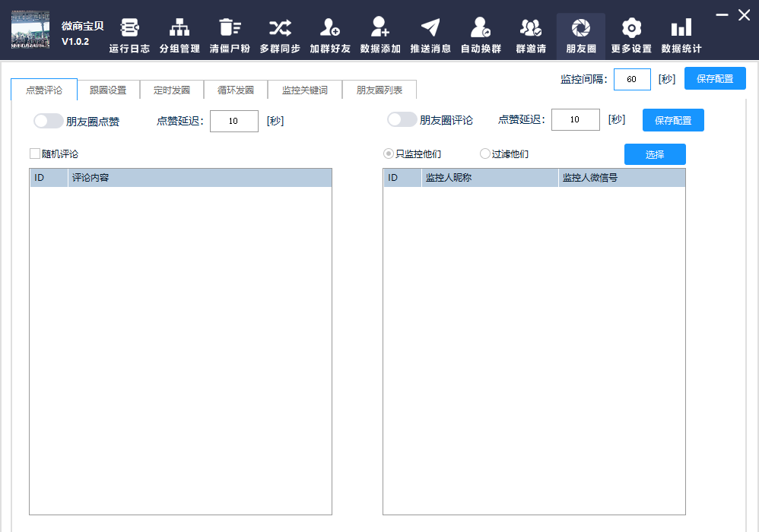Check the 随机评论 checkbox
This screenshot has height=532, width=759.
click(x=35, y=154)
